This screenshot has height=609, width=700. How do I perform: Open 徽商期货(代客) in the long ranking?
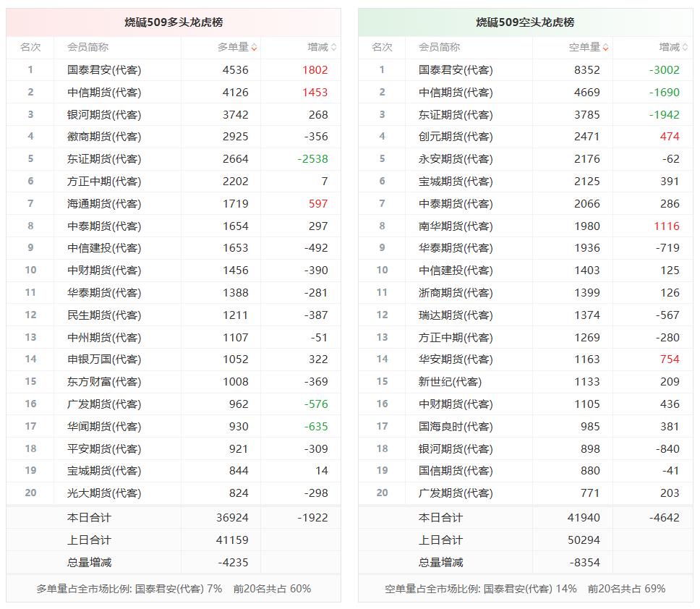(x=104, y=137)
